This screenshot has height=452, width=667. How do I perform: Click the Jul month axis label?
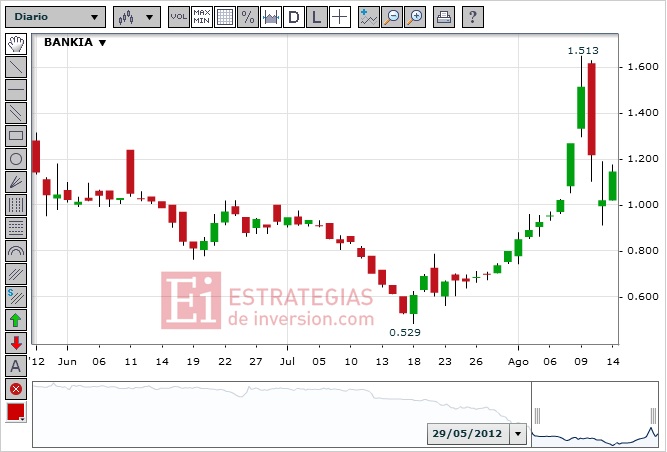tap(288, 361)
